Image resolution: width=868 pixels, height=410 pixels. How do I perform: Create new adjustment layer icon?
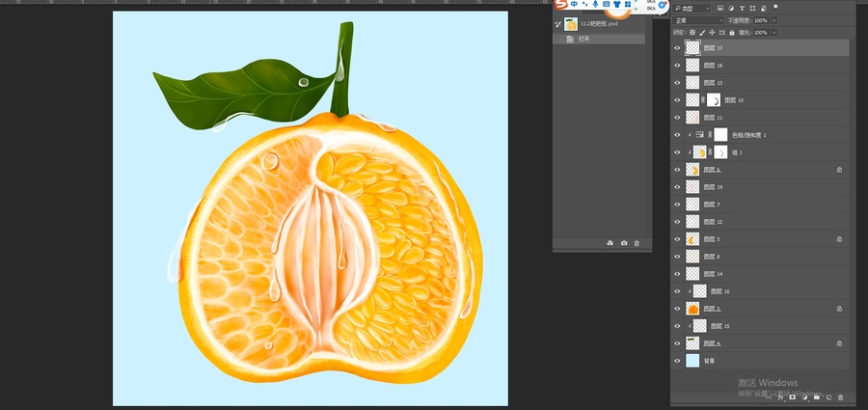[x=804, y=397]
